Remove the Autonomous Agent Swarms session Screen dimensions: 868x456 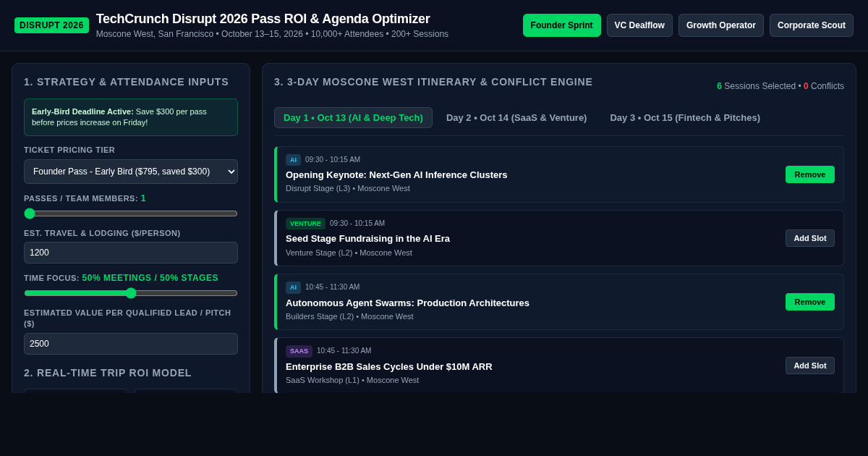coord(810,302)
